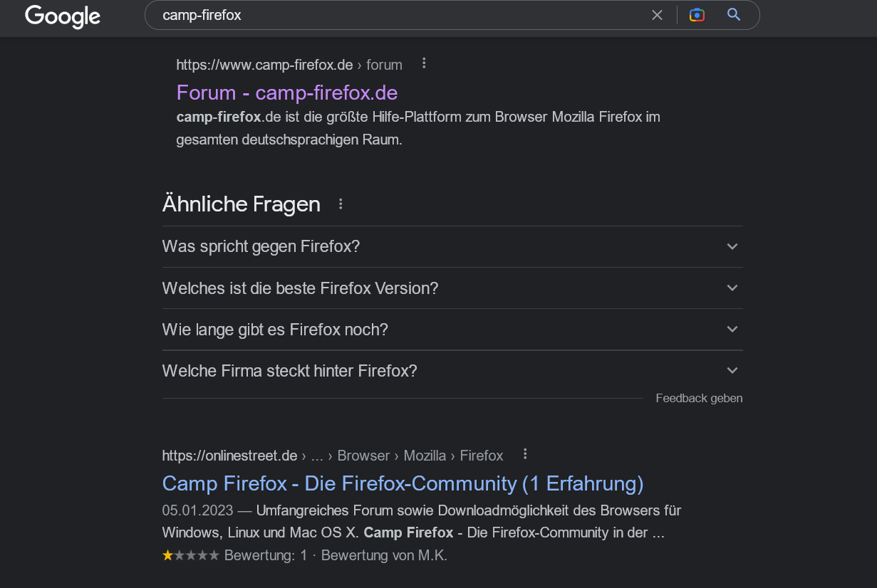877x588 pixels.
Task: Open the "Forum - camp-firefox.de" result
Action: [x=286, y=93]
